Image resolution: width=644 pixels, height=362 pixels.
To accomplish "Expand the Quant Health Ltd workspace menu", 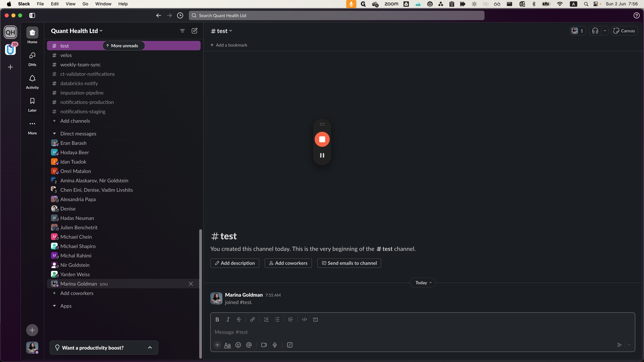I will (76, 31).
